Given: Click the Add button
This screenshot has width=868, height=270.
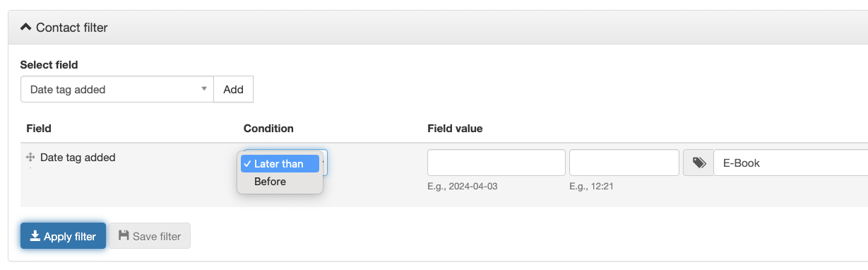Looking at the screenshot, I should tap(233, 89).
